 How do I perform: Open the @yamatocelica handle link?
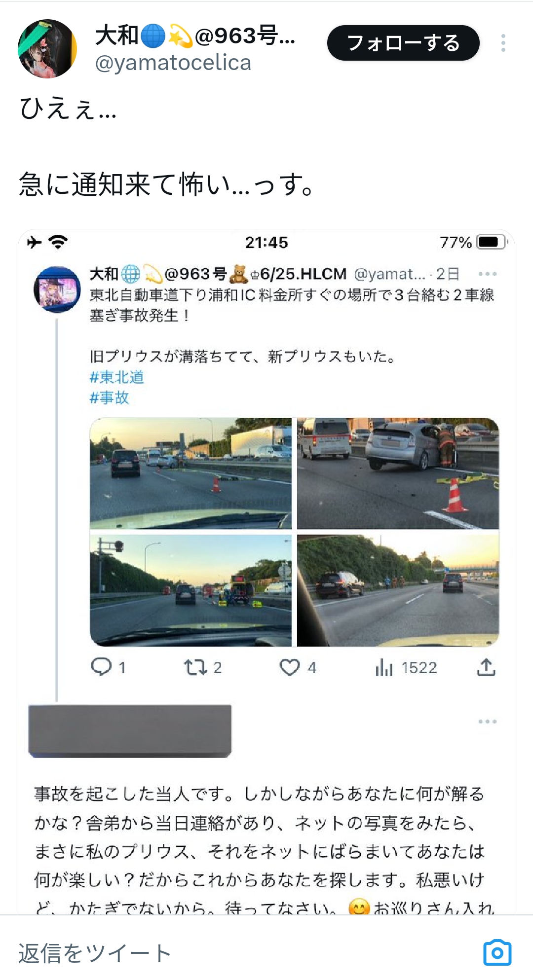173,63
